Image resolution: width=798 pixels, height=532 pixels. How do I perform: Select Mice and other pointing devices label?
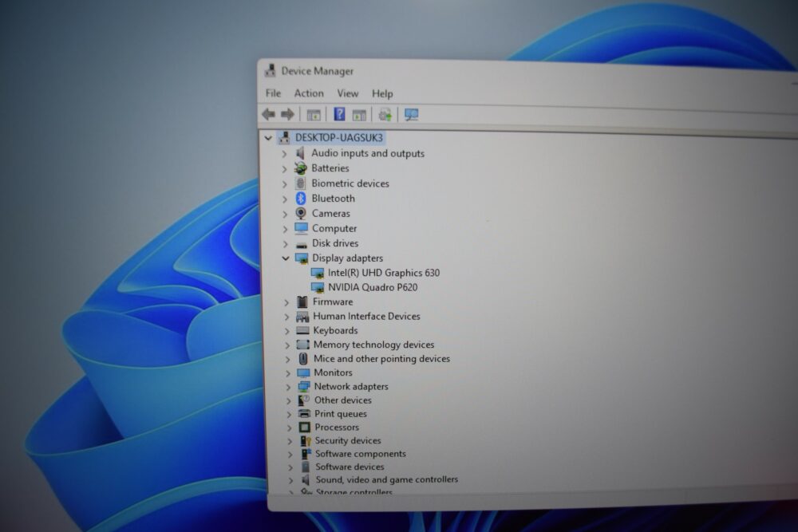coord(381,359)
